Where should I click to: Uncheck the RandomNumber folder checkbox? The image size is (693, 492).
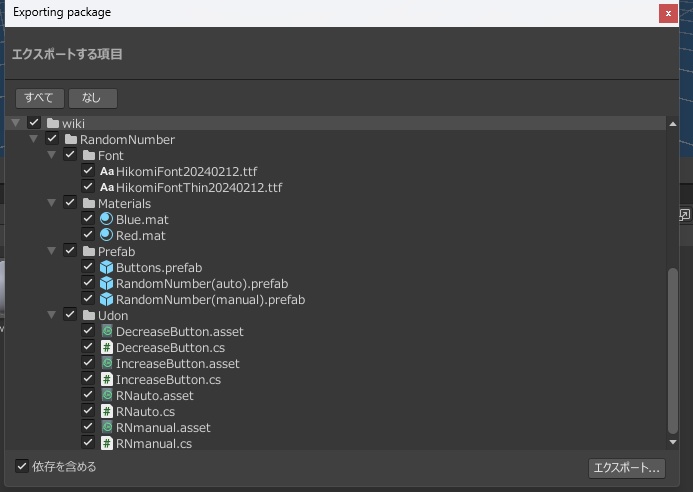52,138
